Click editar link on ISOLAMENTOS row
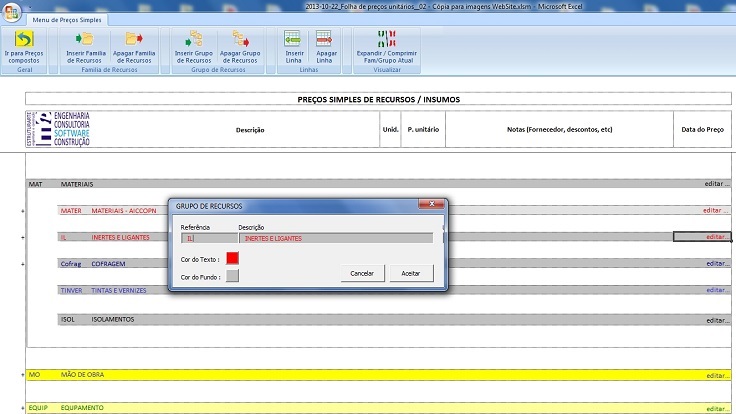Screen dimensions: 736x414 tap(717, 320)
